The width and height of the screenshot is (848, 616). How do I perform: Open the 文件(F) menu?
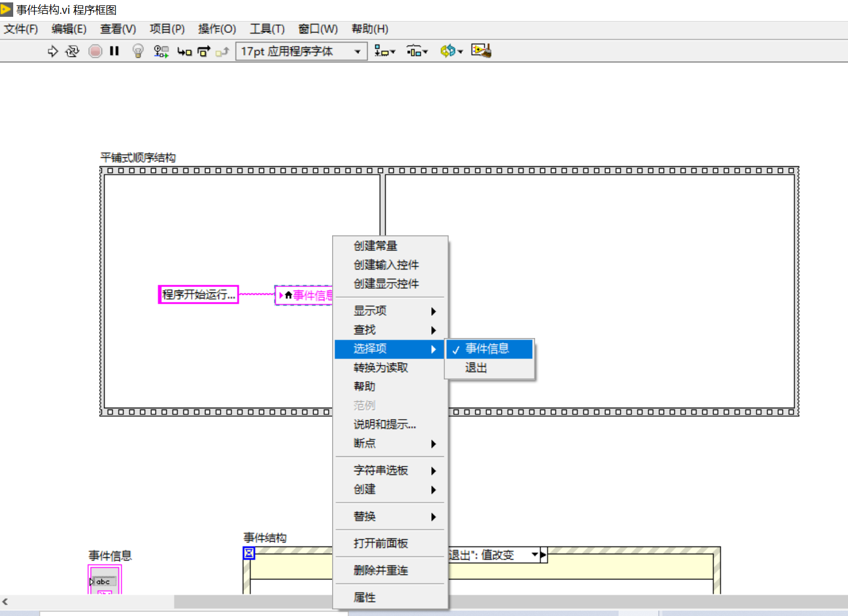[x=21, y=29]
